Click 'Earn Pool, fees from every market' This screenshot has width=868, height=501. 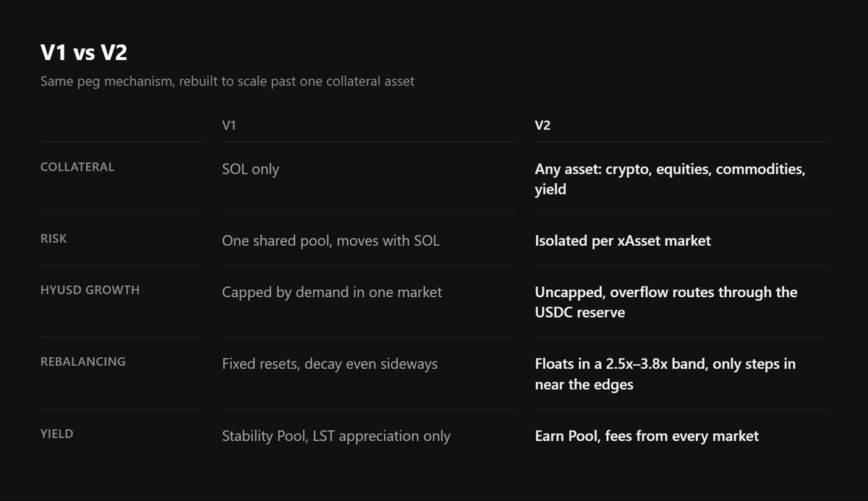point(647,436)
